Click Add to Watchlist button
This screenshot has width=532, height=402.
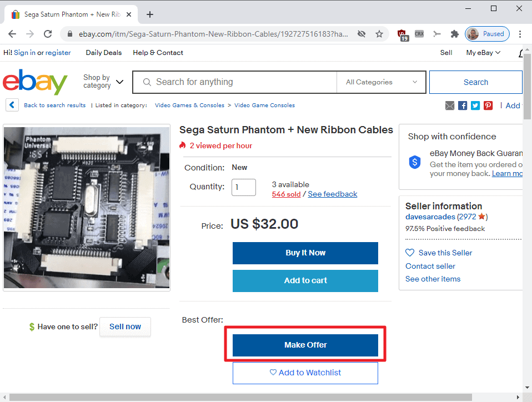point(305,373)
